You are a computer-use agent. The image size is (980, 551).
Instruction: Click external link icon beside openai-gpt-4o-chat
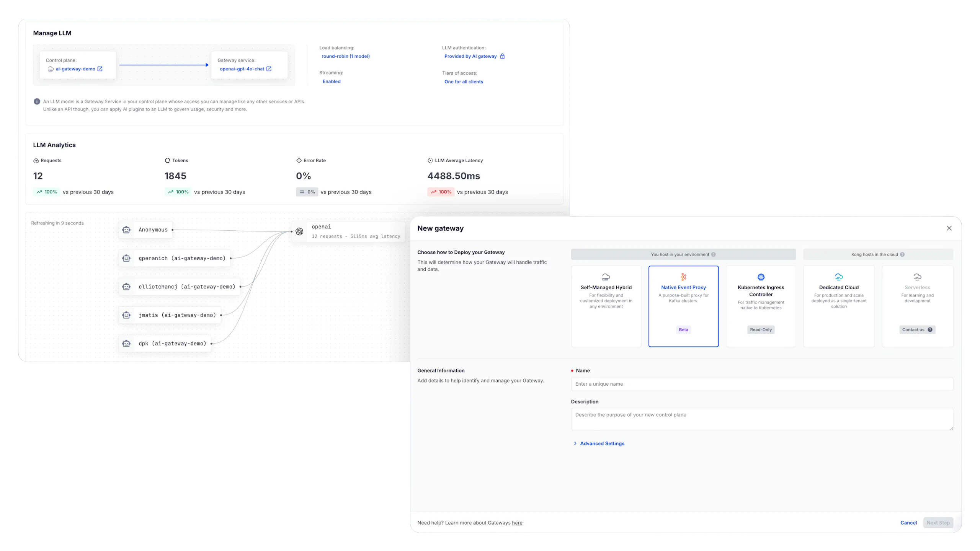point(269,69)
